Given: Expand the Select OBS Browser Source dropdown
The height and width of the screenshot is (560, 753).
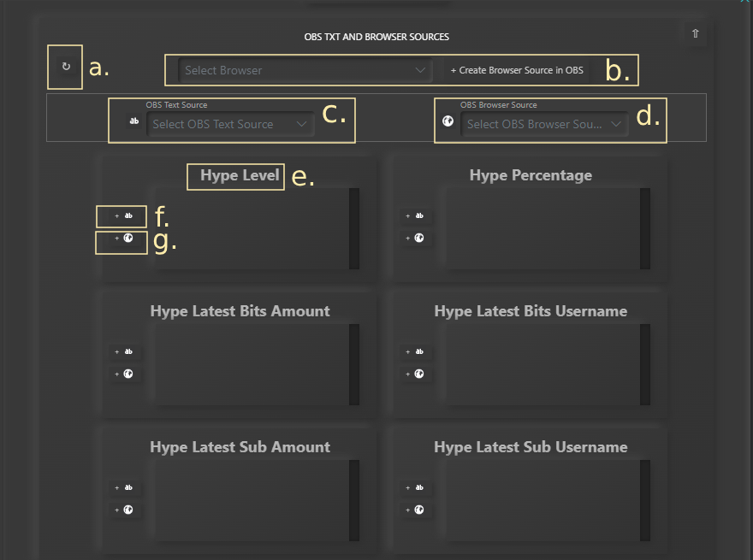Looking at the screenshot, I should [543, 124].
